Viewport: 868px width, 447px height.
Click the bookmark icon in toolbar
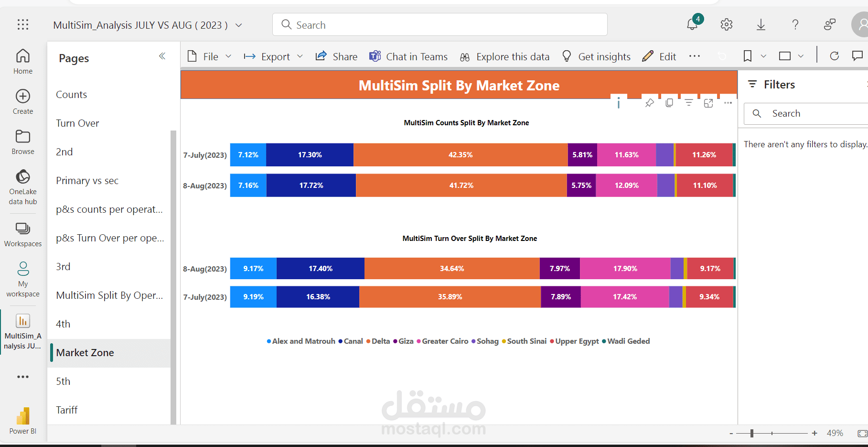748,56
